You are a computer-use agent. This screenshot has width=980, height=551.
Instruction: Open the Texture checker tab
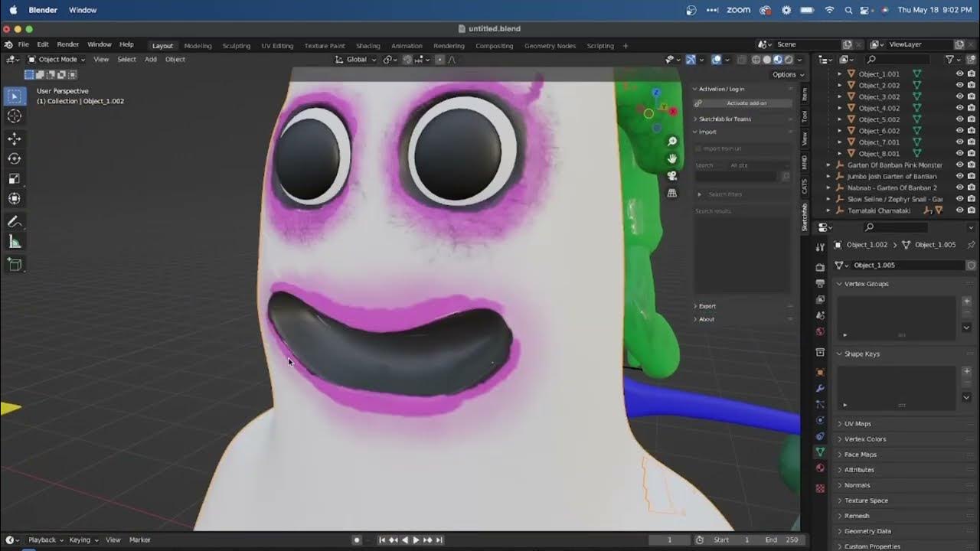point(820,488)
